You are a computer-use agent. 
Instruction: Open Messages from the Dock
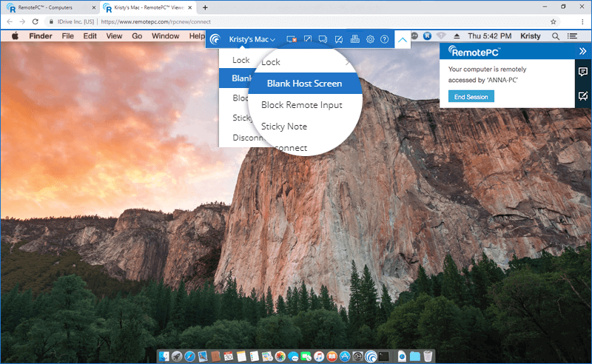(x=293, y=356)
